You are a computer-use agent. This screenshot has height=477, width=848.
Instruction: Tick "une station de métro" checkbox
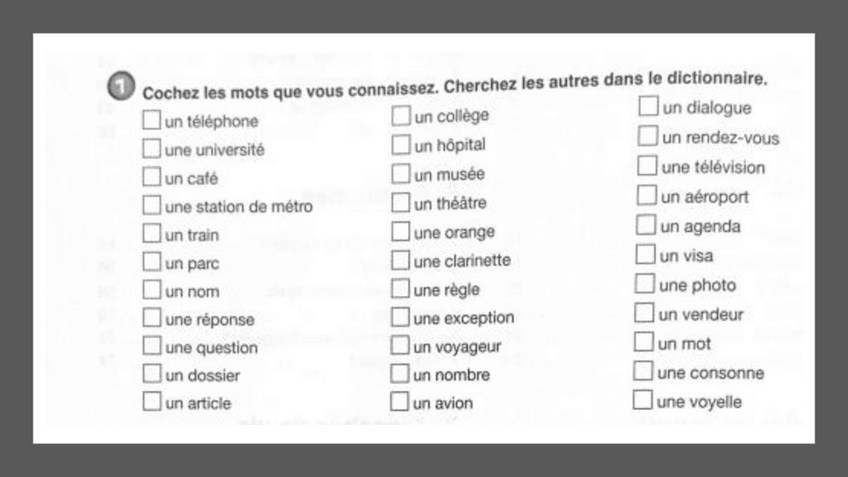pyautogui.click(x=151, y=206)
